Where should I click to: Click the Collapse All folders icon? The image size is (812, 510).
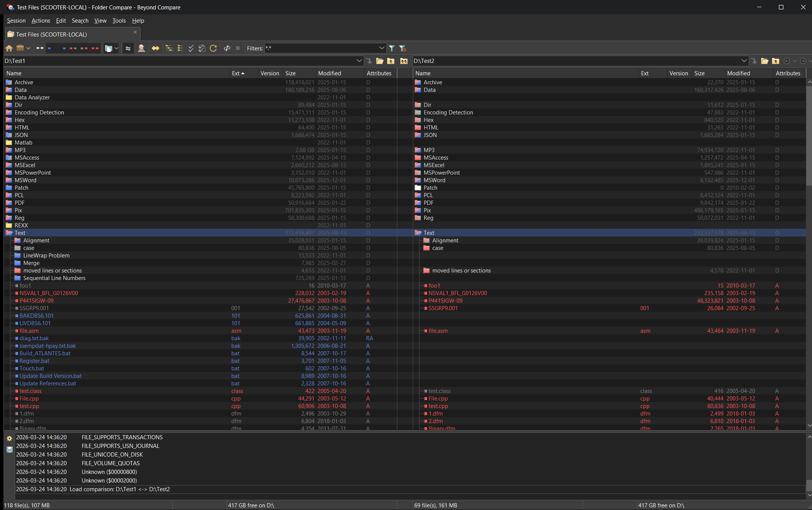[180, 48]
